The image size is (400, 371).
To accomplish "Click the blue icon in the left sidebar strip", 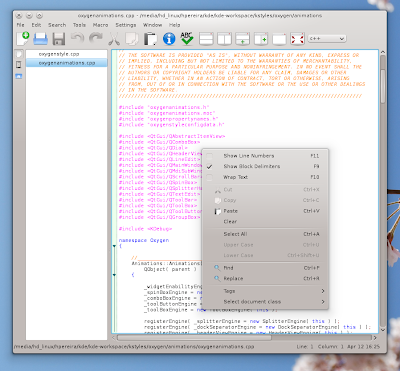I will pos(19,76).
